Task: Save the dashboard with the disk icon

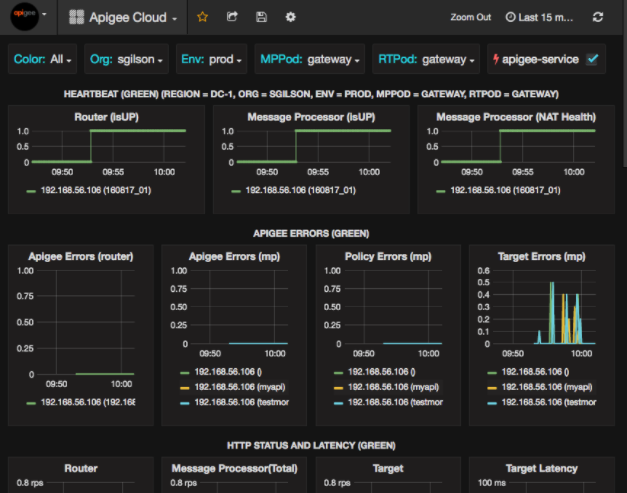Action: [261, 17]
